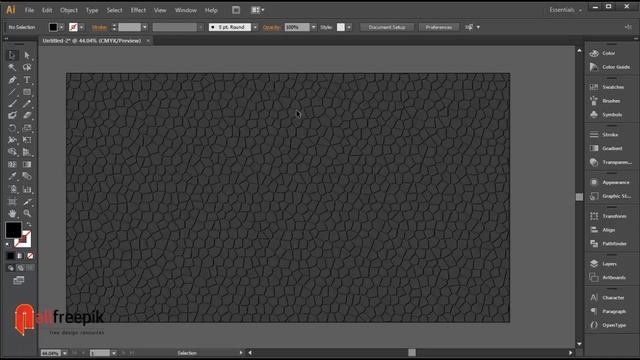
Task: Select the Scale tool
Action: coord(27,128)
